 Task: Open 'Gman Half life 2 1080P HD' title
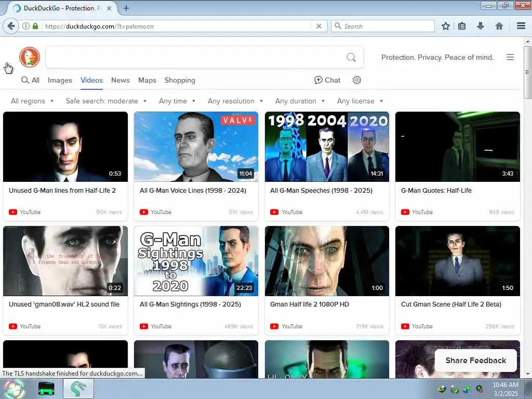click(x=310, y=304)
